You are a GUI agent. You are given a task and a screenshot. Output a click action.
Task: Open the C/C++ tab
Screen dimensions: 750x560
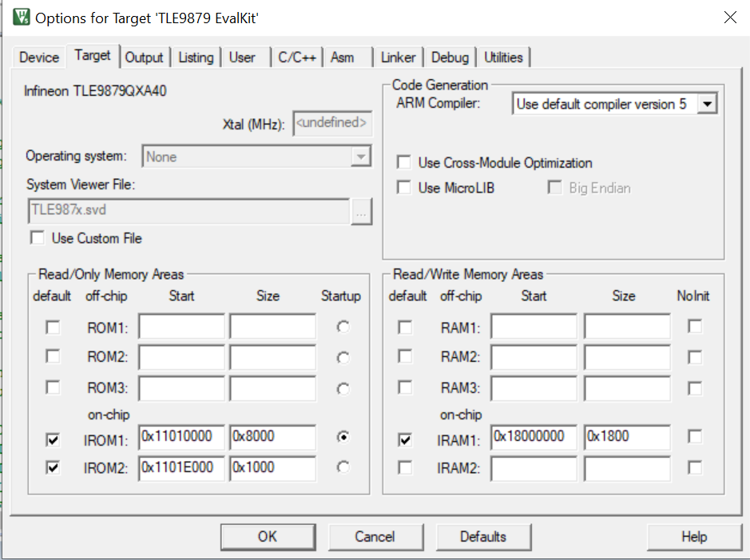tap(297, 57)
